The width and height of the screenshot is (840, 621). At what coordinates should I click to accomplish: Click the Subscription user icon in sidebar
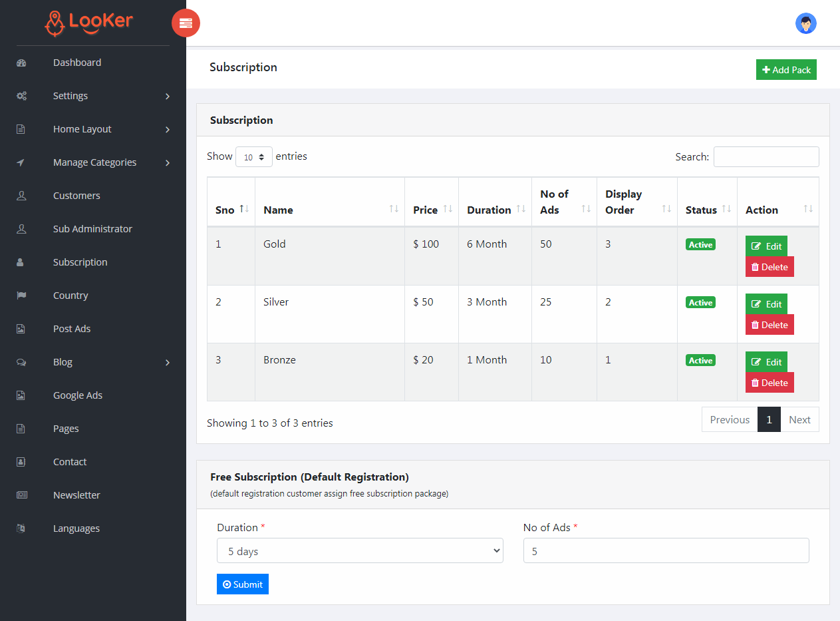20,262
